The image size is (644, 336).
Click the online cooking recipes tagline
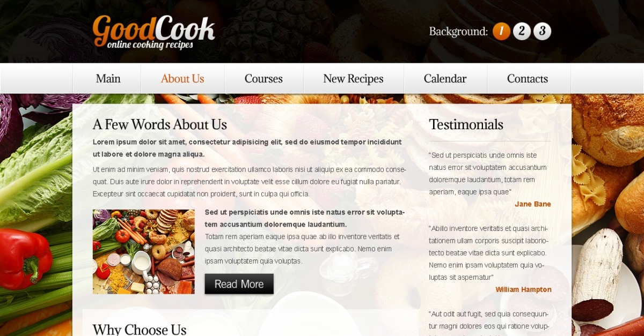(150, 45)
